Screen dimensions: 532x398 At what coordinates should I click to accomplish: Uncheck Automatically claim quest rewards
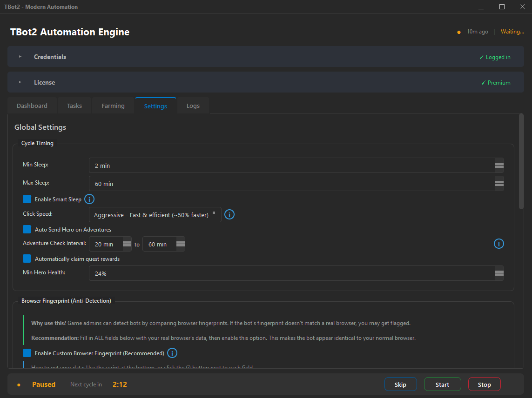pyautogui.click(x=27, y=259)
